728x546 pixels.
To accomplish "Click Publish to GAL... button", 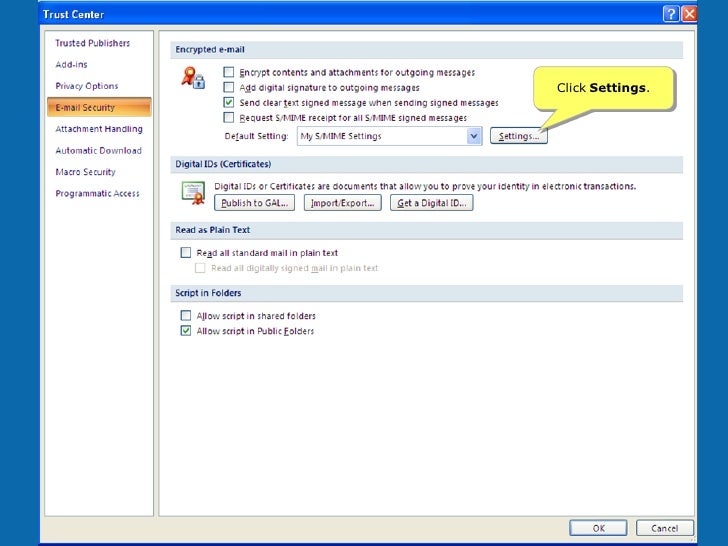I will click(x=254, y=203).
